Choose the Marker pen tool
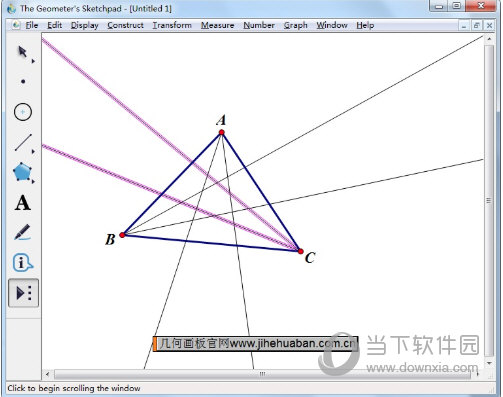Image resolution: width=503 pixels, height=397 pixels. [x=23, y=232]
